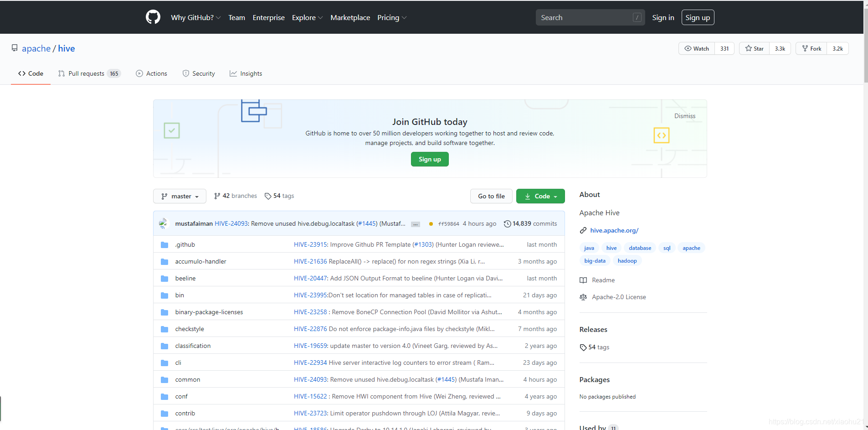
Task: Expand the Why GitHub? menu
Action: click(196, 17)
